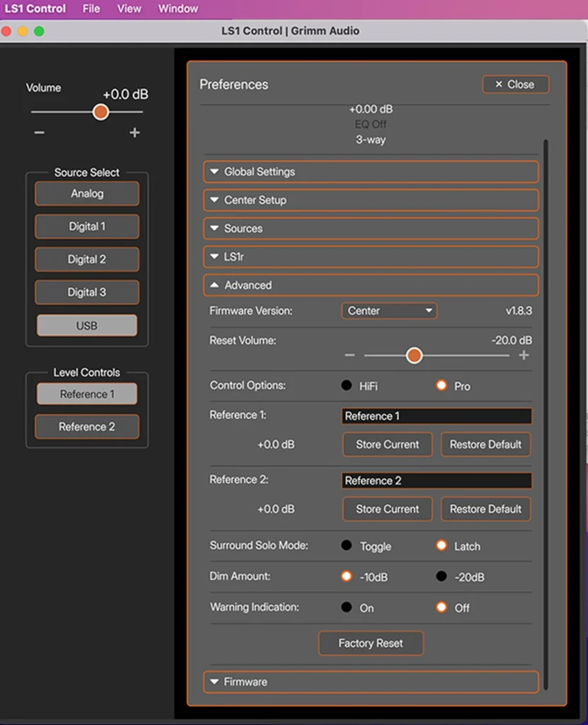Open the View menu
This screenshot has height=725, width=588.
[x=129, y=8]
